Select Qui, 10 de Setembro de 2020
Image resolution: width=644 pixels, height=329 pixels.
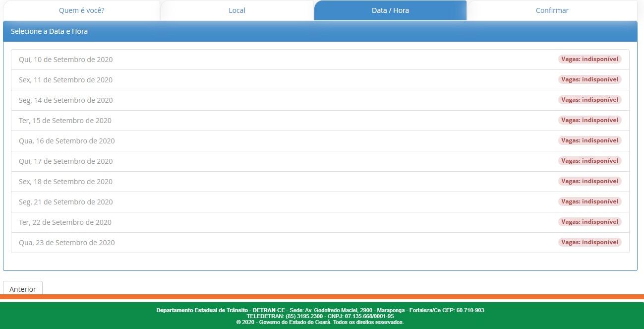click(x=66, y=60)
